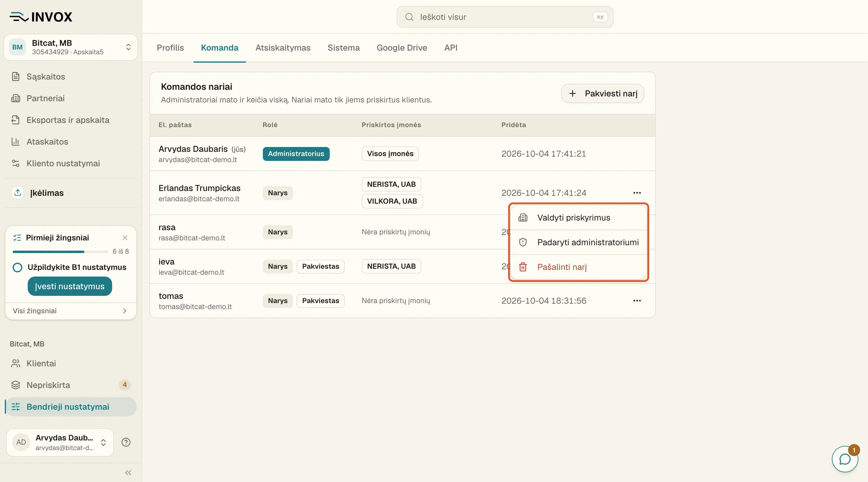868x482 pixels.
Task: Click the Pakviesti narį button
Action: (x=602, y=93)
